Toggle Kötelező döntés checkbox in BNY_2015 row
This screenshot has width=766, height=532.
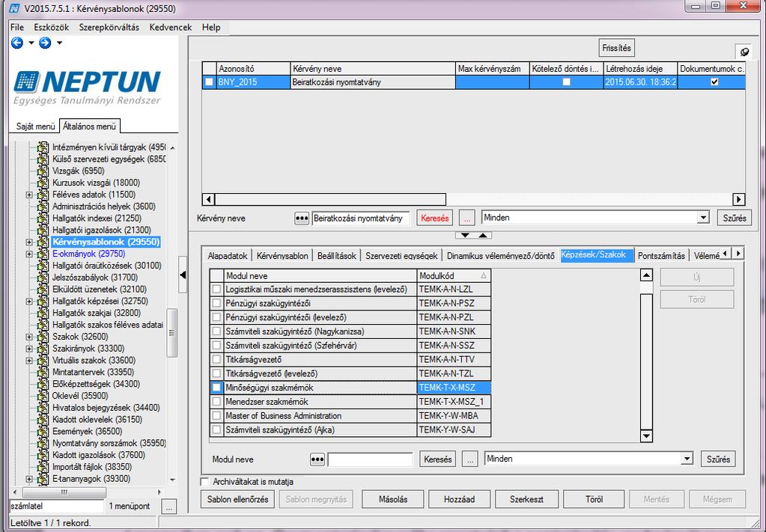pyautogui.click(x=566, y=82)
